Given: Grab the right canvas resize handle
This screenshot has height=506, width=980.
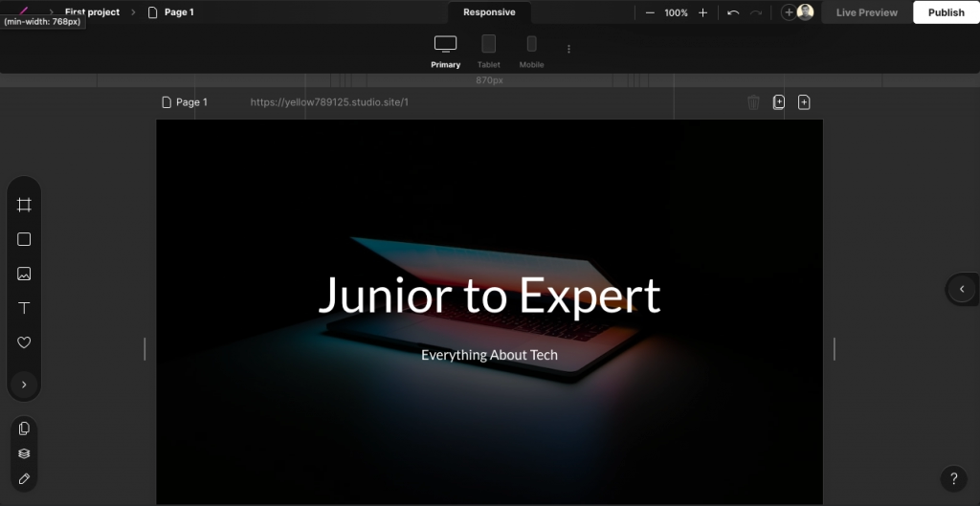Looking at the screenshot, I should click(x=835, y=348).
